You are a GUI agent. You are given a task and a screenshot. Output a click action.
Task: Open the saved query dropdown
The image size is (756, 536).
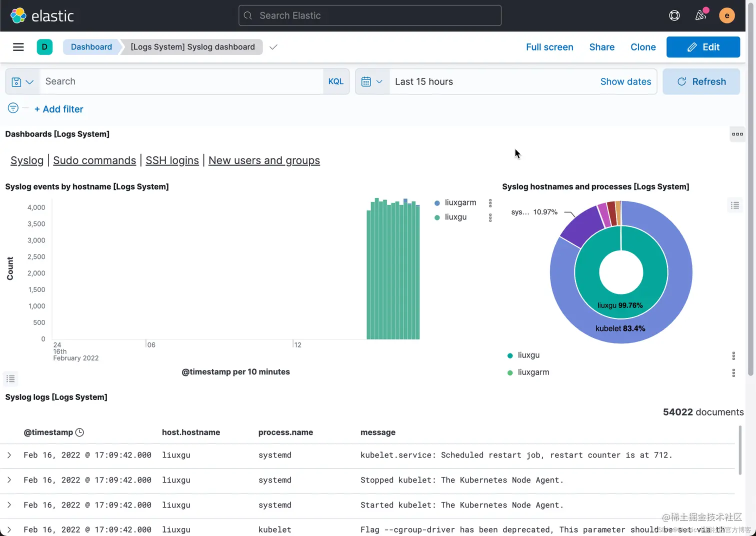pyautogui.click(x=22, y=81)
